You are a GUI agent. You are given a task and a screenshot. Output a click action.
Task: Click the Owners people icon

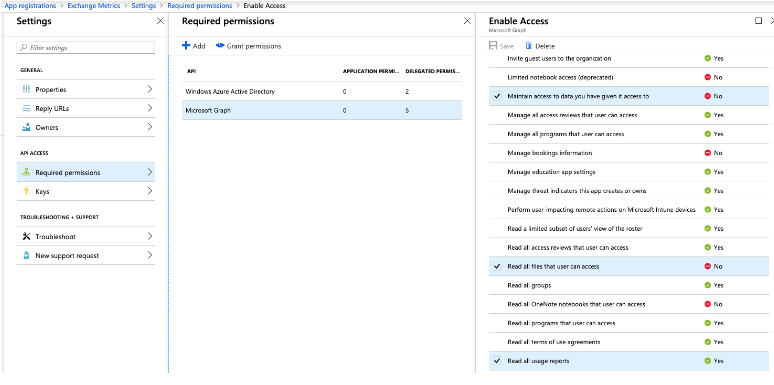point(27,127)
